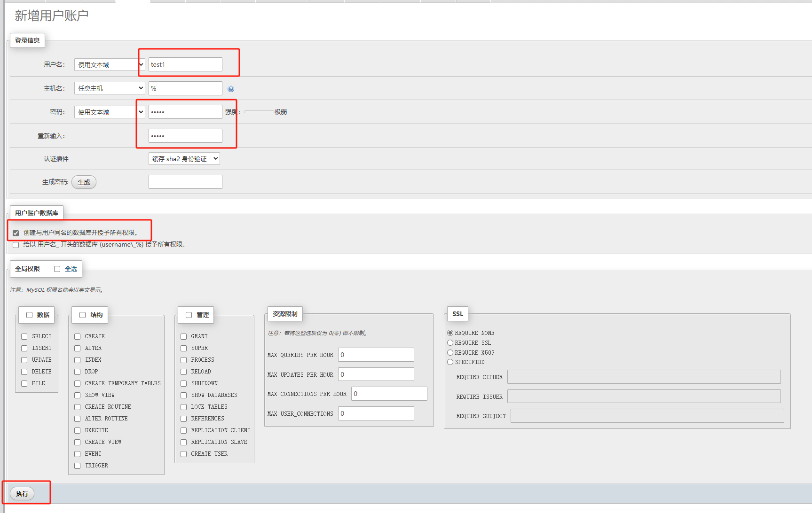The width and height of the screenshot is (812, 513).
Task: Click the 执行 button
Action: click(x=22, y=494)
